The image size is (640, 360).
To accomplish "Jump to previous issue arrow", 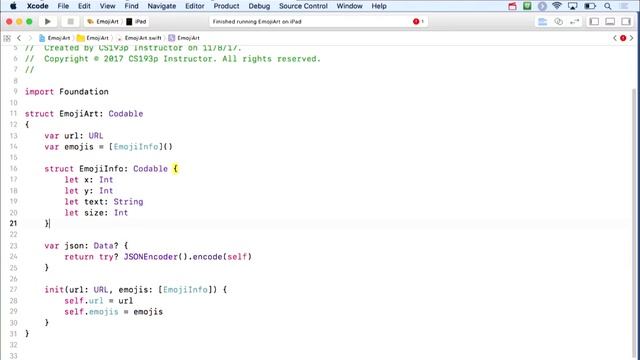I will point(615,38).
